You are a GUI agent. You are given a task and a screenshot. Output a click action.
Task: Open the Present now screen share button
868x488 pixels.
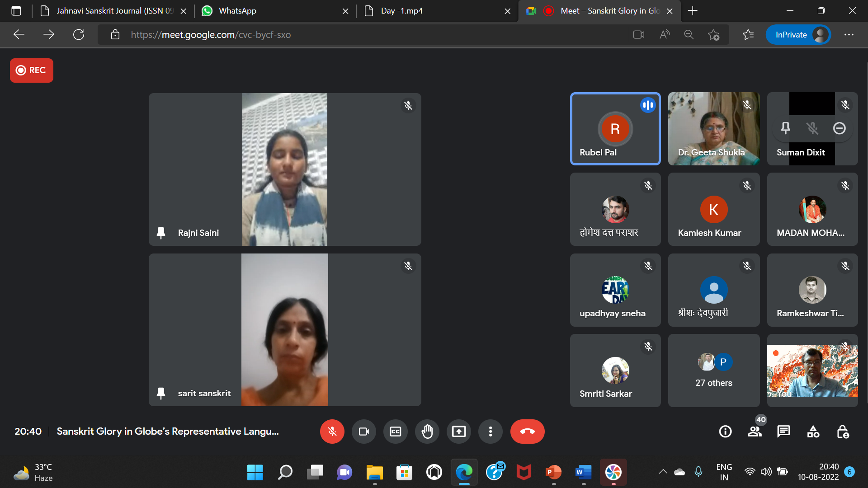458,432
